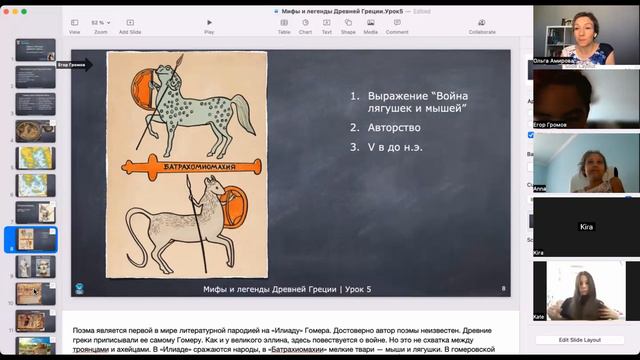
Task: Insert a chart with the Chart icon
Action: click(305, 23)
